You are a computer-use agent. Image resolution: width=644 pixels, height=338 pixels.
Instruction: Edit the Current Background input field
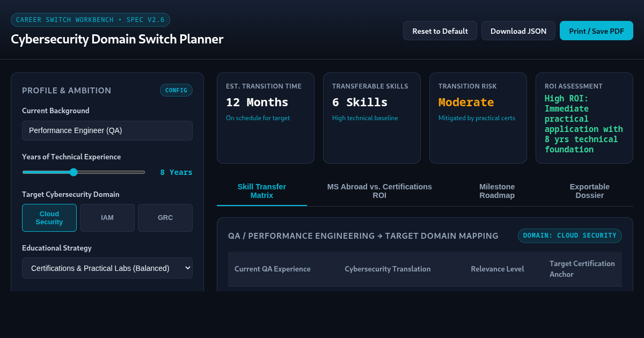(x=107, y=130)
